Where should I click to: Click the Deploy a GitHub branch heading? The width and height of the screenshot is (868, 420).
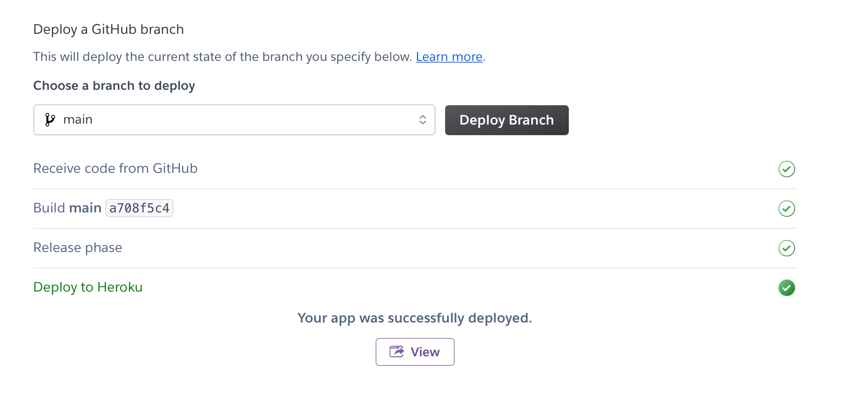click(x=109, y=29)
